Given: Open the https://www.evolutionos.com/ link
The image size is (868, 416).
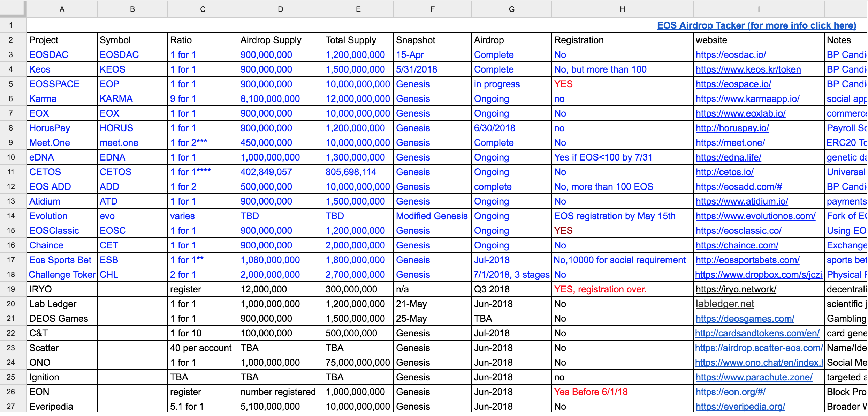Looking at the screenshot, I should tap(755, 216).
